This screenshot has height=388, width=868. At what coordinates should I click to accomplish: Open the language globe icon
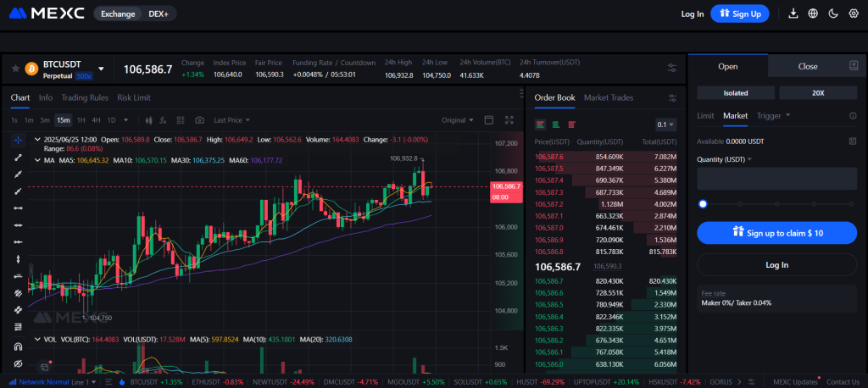click(x=813, y=14)
